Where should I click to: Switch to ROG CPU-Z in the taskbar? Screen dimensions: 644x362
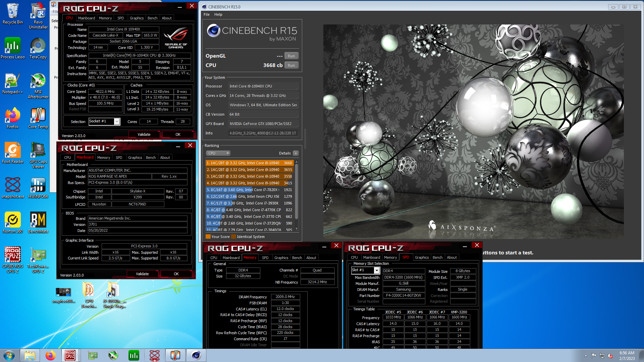70,355
